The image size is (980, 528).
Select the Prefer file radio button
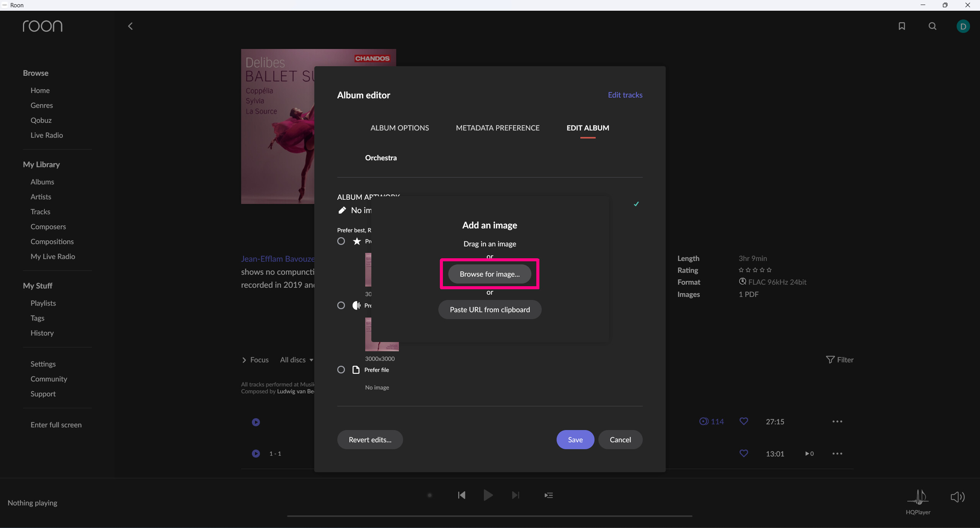click(341, 370)
